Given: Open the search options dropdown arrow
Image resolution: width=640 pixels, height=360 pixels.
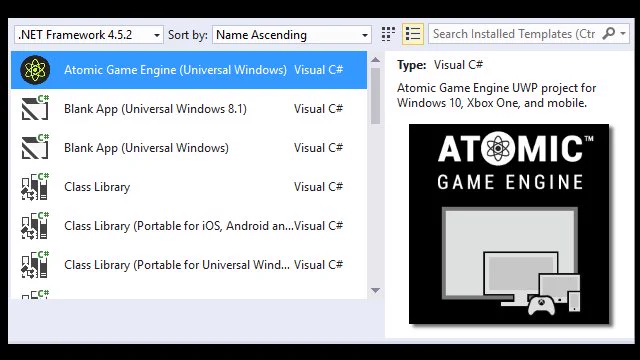Looking at the screenshot, I should pyautogui.click(x=623, y=34).
